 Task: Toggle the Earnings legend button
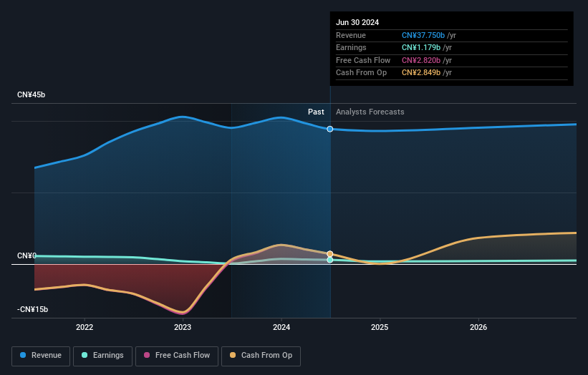(102, 356)
